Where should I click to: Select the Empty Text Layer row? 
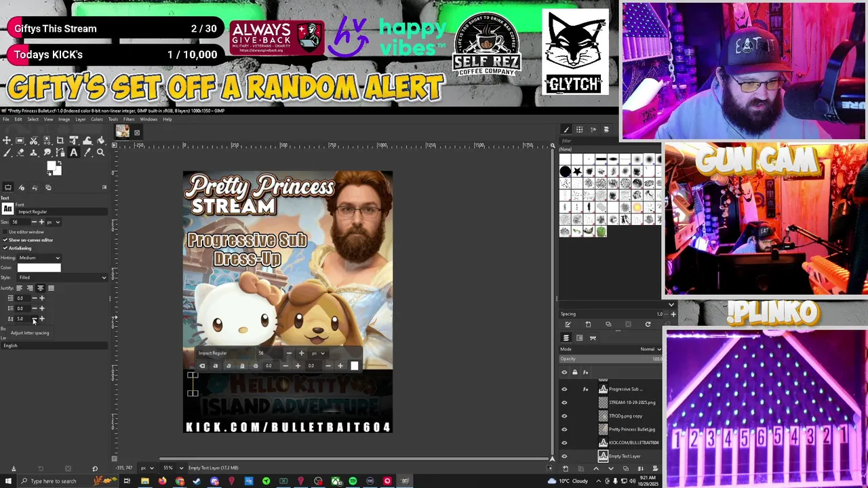[x=610, y=456]
